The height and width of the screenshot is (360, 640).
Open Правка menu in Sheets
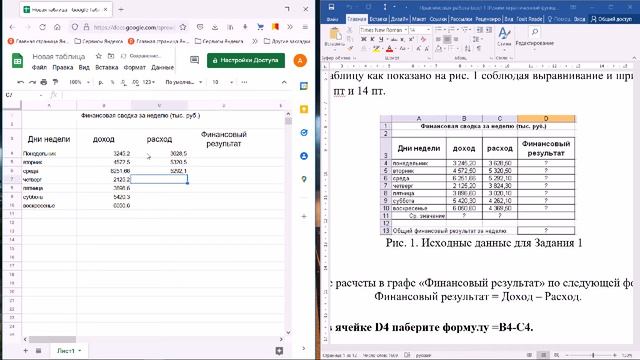(63, 67)
